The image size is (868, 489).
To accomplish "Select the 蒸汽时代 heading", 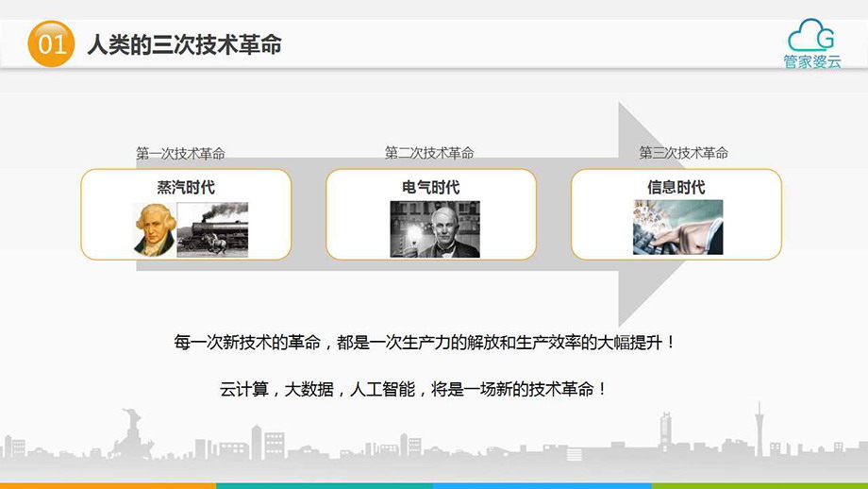I will coord(186,187).
